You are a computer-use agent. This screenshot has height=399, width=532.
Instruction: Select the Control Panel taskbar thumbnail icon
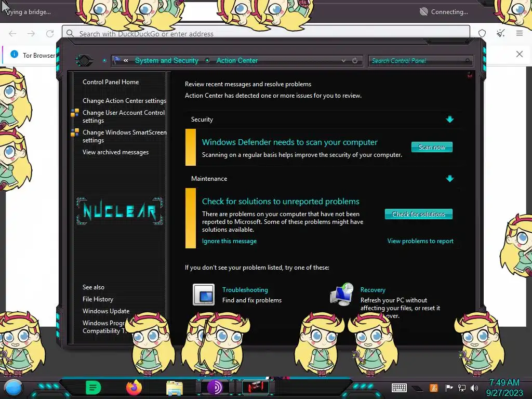(256, 387)
